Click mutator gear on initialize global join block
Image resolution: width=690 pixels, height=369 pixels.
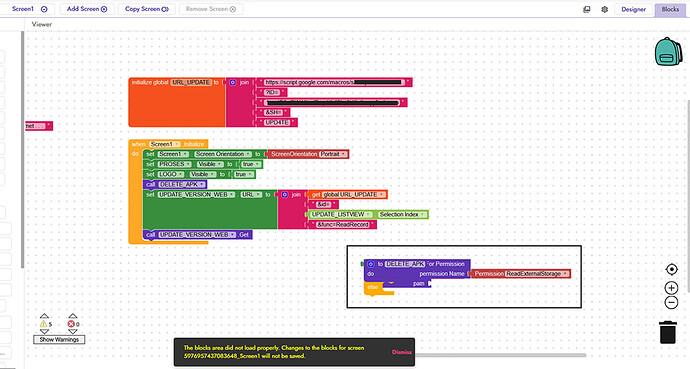(233, 82)
